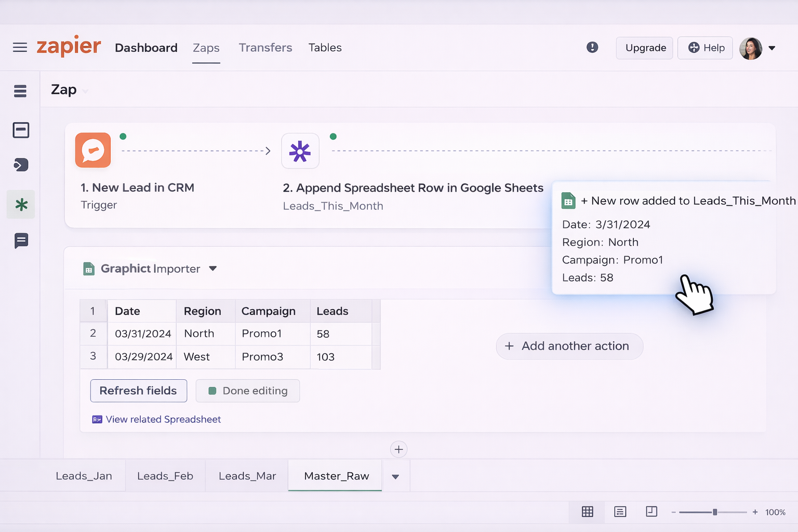Select cell Promo3
Screen dimensions: 798x532
coord(273,357)
